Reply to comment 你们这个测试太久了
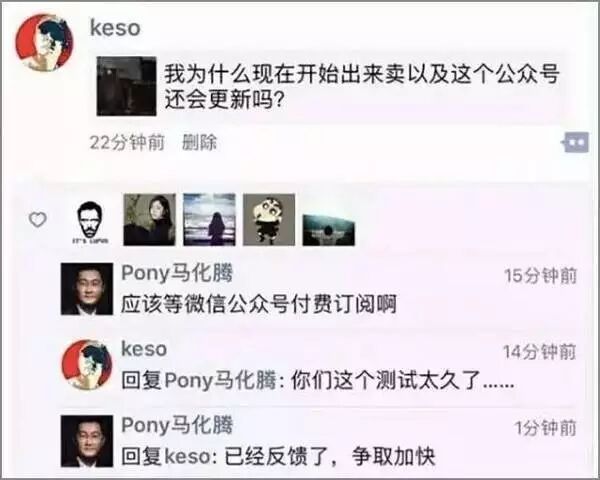600x480 pixels. 318,380
